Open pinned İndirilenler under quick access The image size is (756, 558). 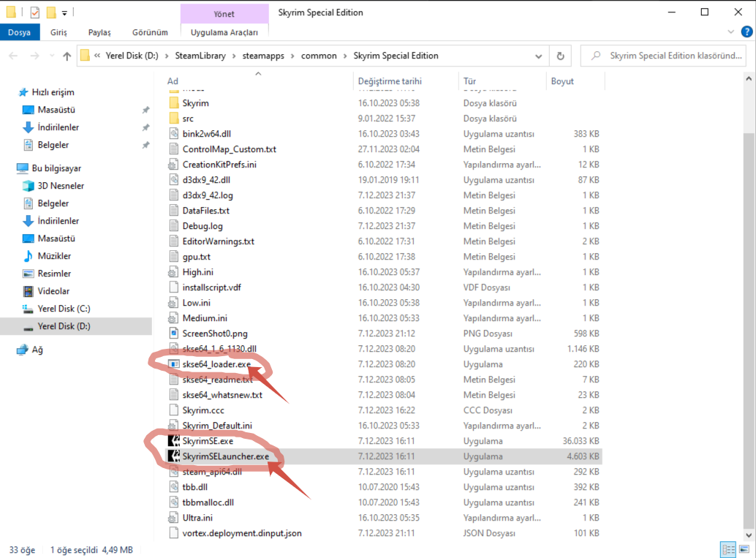tap(58, 127)
